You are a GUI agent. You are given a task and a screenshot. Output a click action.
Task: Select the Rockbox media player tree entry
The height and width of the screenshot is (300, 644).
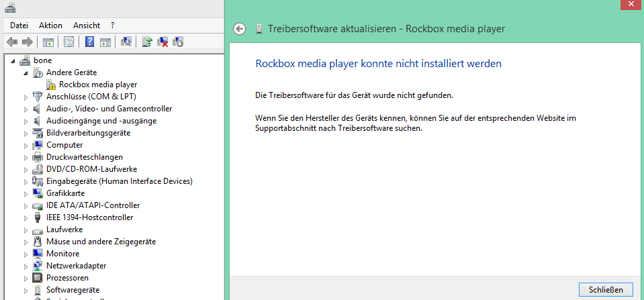click(x=98, y=85)
